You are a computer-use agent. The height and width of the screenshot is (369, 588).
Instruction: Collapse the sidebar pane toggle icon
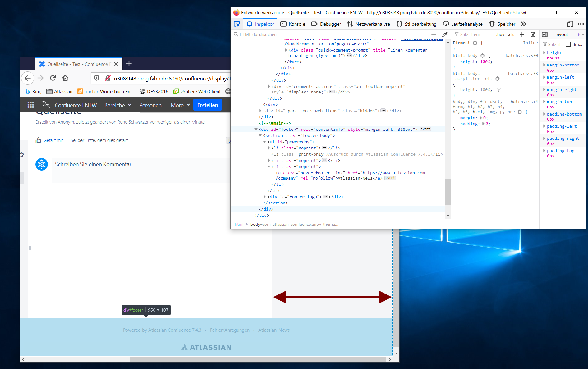point(545,34)
